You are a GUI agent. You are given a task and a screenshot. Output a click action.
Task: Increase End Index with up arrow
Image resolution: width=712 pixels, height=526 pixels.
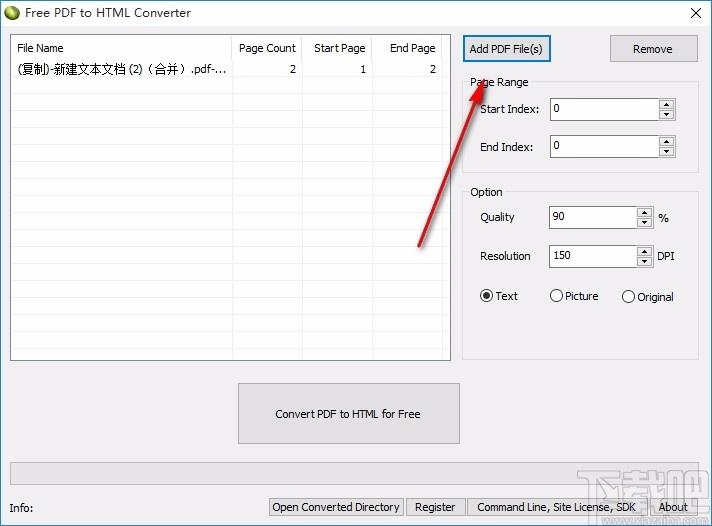pos(666,141)
